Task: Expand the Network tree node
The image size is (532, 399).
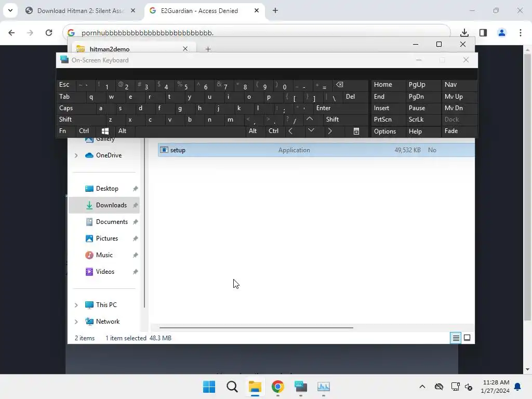Action: pyautogui.click(x=76, y=322)
